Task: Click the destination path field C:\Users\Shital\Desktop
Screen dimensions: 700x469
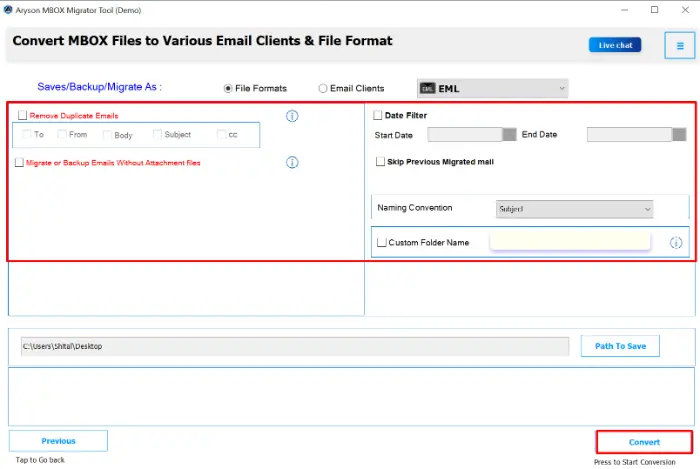Action: (x=295, y=346)
